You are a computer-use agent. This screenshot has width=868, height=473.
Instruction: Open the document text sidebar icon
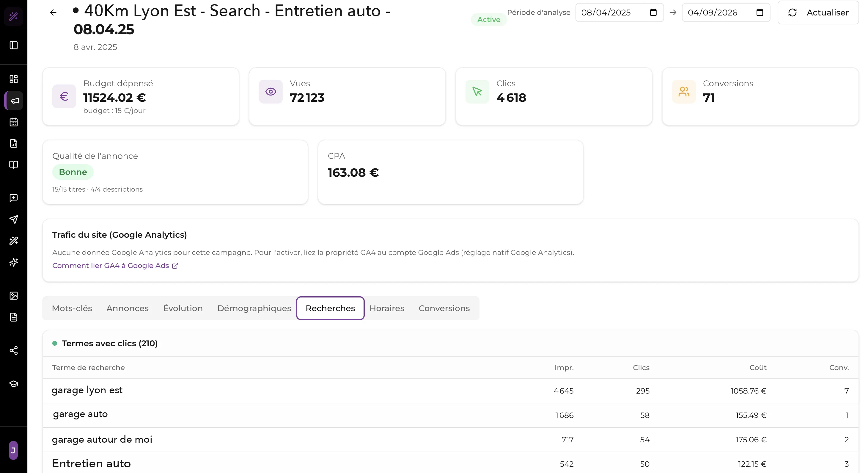coord(13,317)
